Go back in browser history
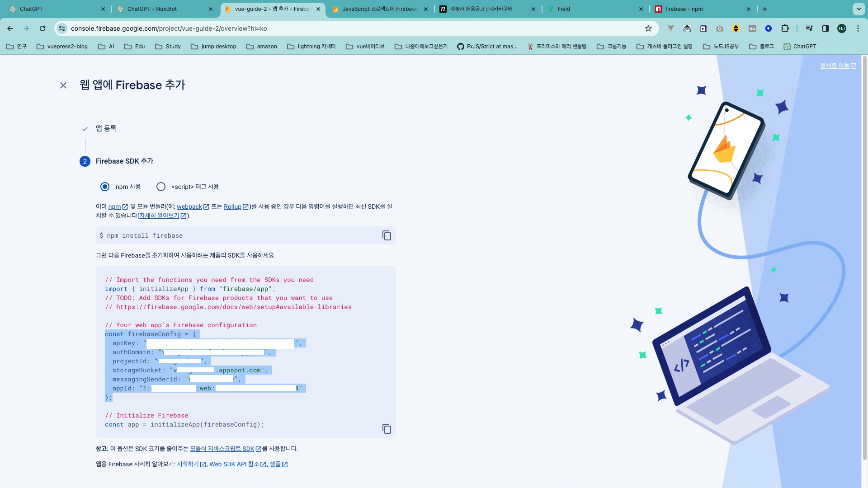The width and height of the screenshot is (868, 488). tap(10, 28)
